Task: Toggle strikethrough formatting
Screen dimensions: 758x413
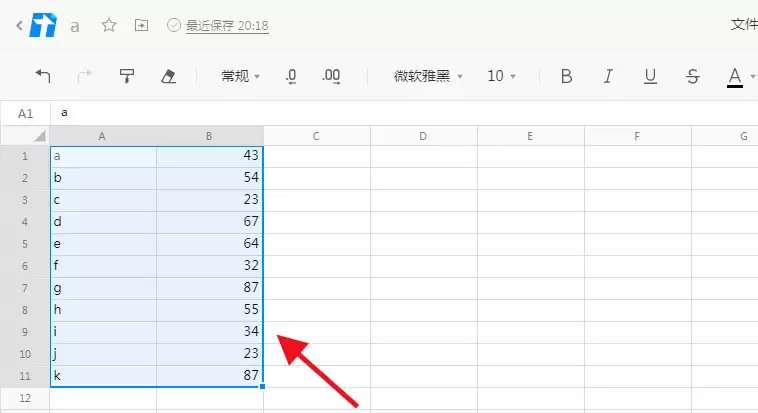Action: tap(692, 76)
